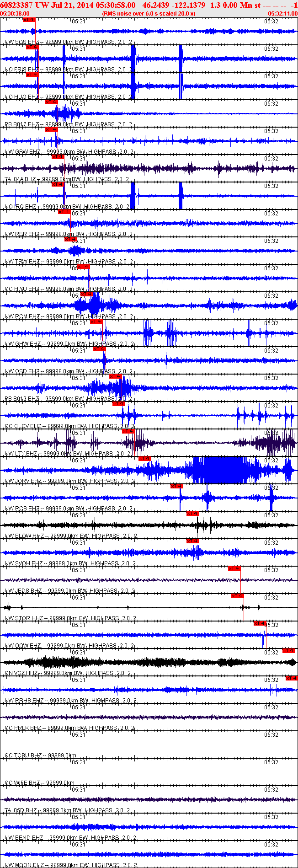Click the red pick marker on the HUO trace
Image resolution: width=298 pixels, height=868 pixels.
tap(32, 75)
